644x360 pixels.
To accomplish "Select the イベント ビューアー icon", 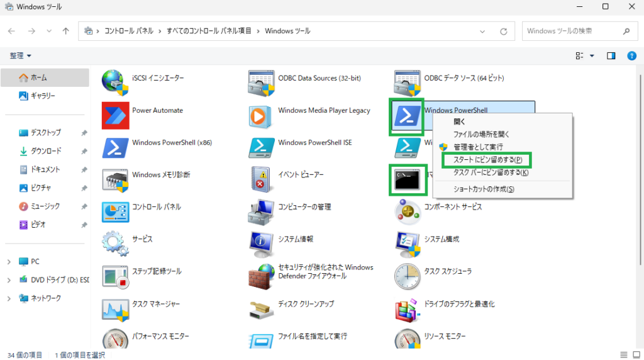I will (x=261, y=179).
